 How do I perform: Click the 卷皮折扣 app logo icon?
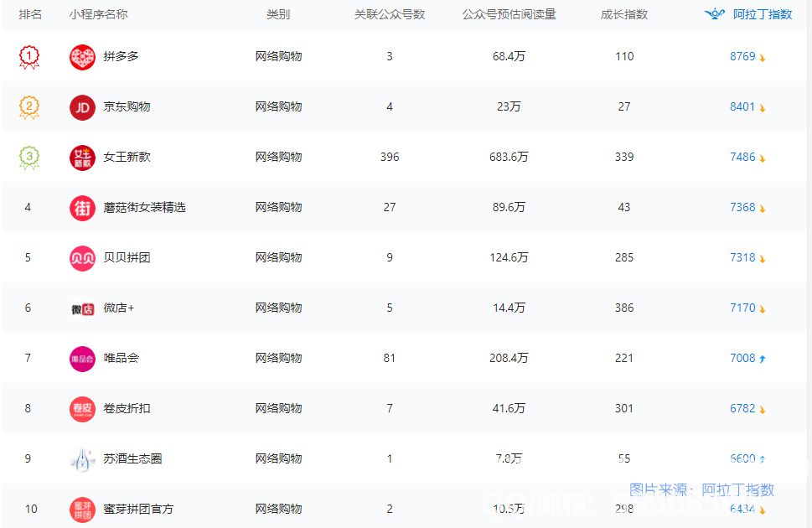tap(82, 409)
